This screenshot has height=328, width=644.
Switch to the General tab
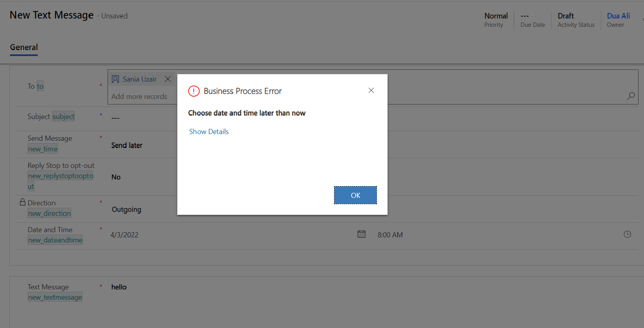(24, 47)
